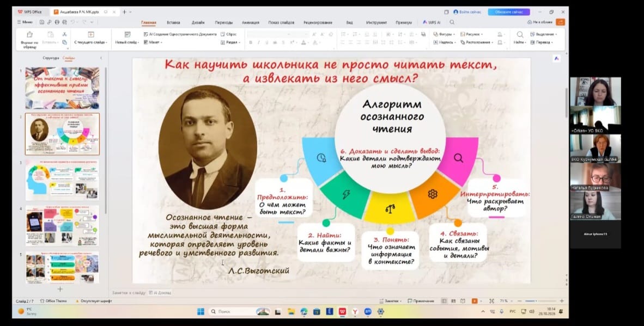Viewport: 644px width, 326px height.
Task: Select slide 4 thumbnail
Action: pos(63,226)
